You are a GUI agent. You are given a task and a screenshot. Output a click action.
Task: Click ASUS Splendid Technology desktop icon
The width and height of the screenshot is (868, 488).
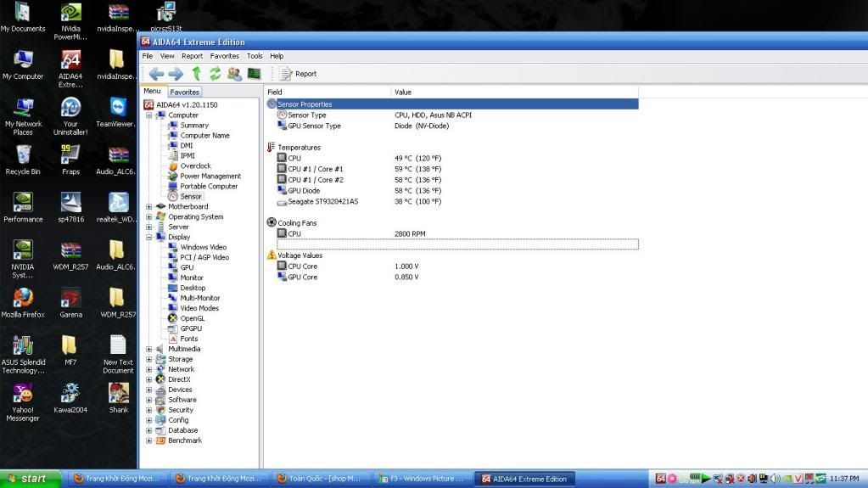[x=23, y=355]
